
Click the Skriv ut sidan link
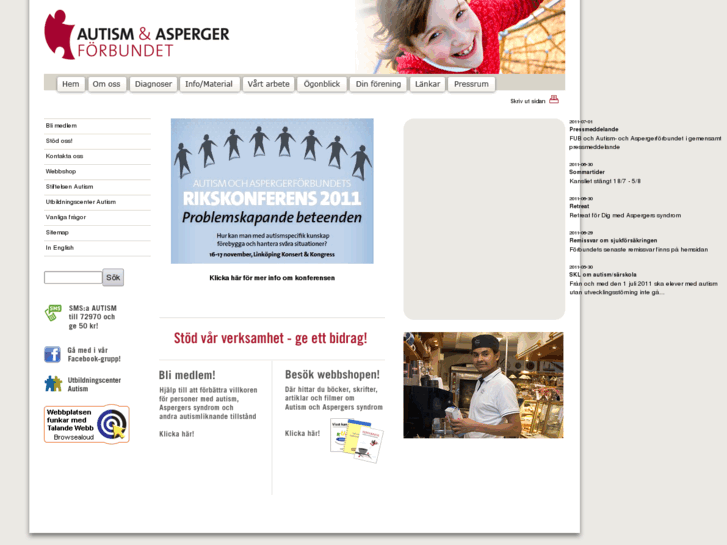click(528, 101)
